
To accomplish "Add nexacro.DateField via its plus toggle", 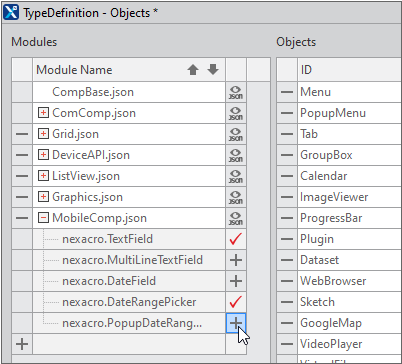I will point(236,281).
